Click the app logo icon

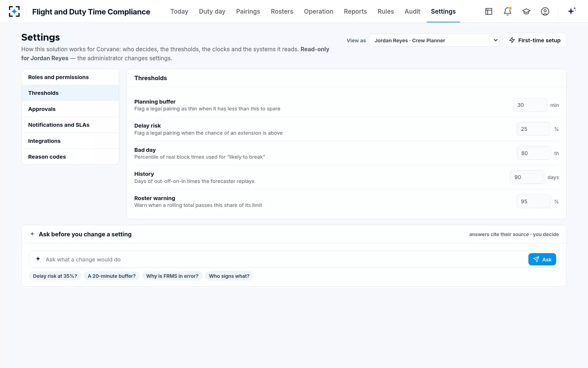pos(14,11)
